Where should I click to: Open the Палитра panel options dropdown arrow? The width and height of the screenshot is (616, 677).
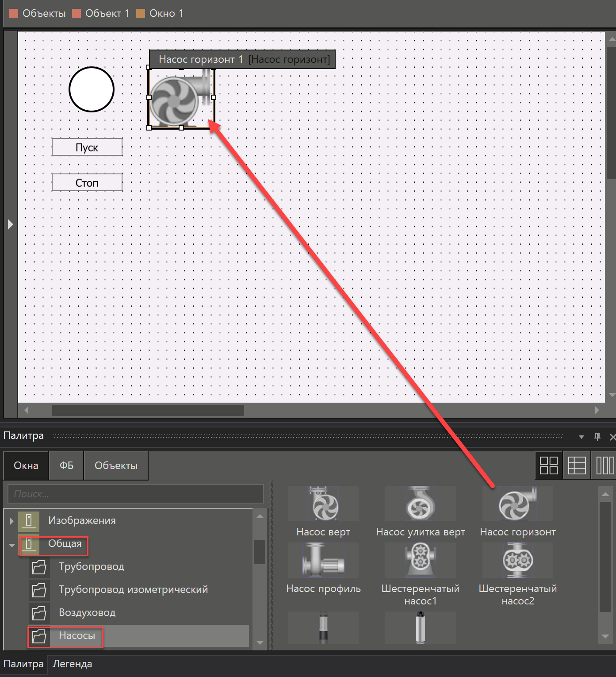pos(582,437)
